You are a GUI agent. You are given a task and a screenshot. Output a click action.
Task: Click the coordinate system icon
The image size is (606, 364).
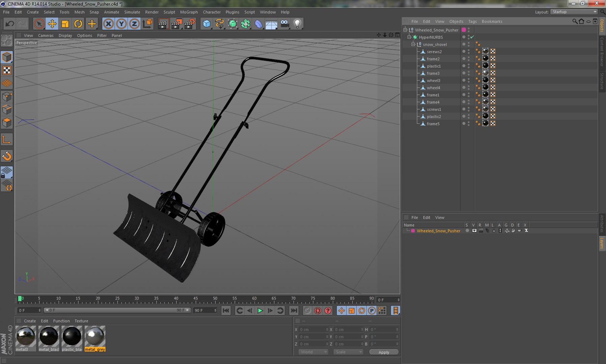tap(147, 24)
